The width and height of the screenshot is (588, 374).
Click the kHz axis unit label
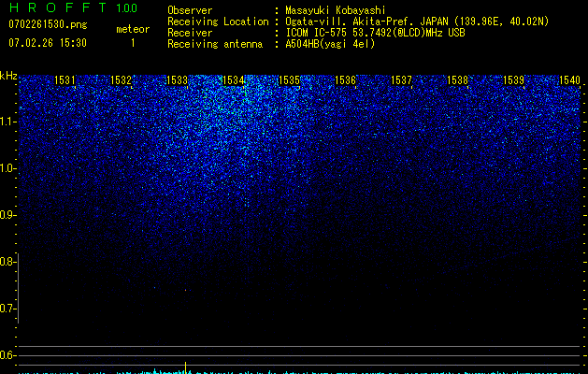[8, 76]
